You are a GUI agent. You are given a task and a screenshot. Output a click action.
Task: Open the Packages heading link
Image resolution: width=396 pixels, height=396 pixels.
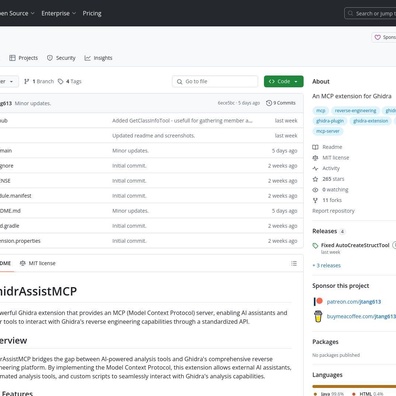pos(325,342)
